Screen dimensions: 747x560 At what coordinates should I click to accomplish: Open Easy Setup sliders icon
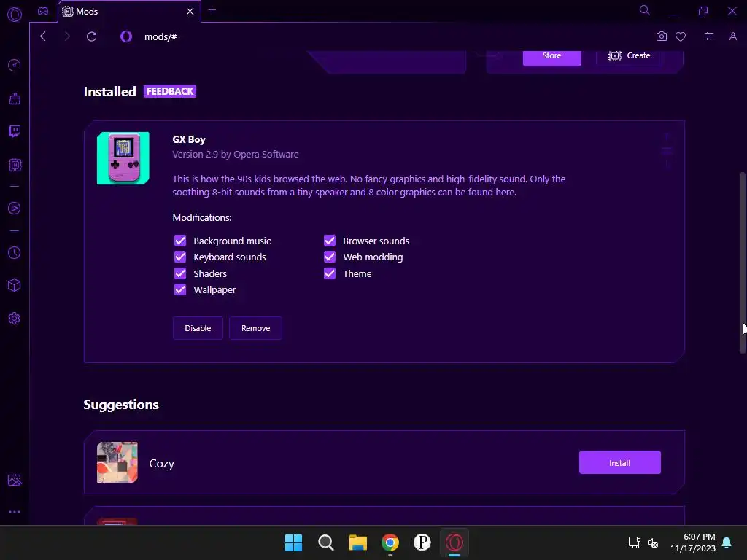(709, 36)
